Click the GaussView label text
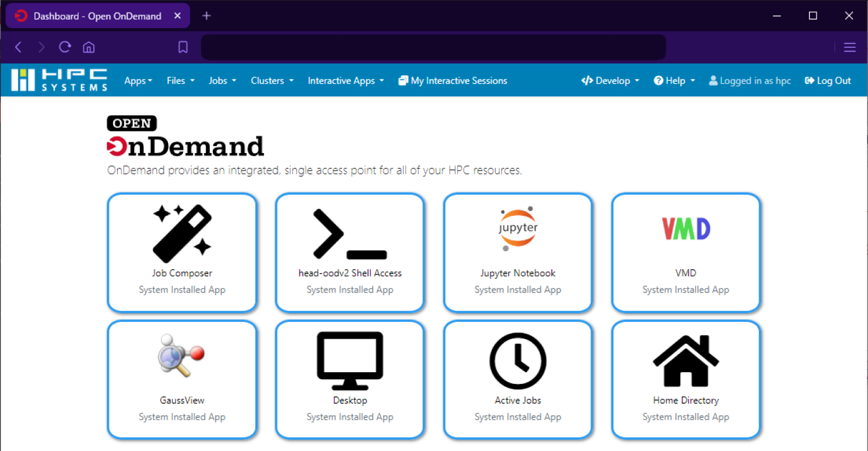 pos(182,400)
